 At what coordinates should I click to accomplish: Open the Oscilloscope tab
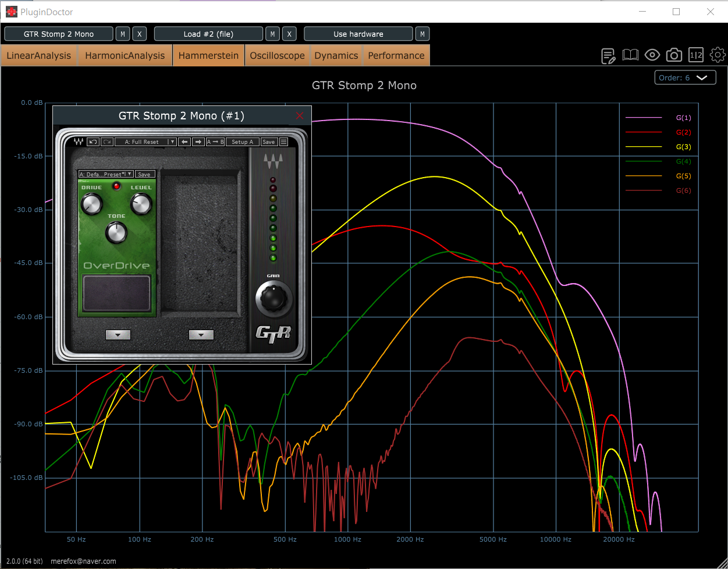pos(277,55)
